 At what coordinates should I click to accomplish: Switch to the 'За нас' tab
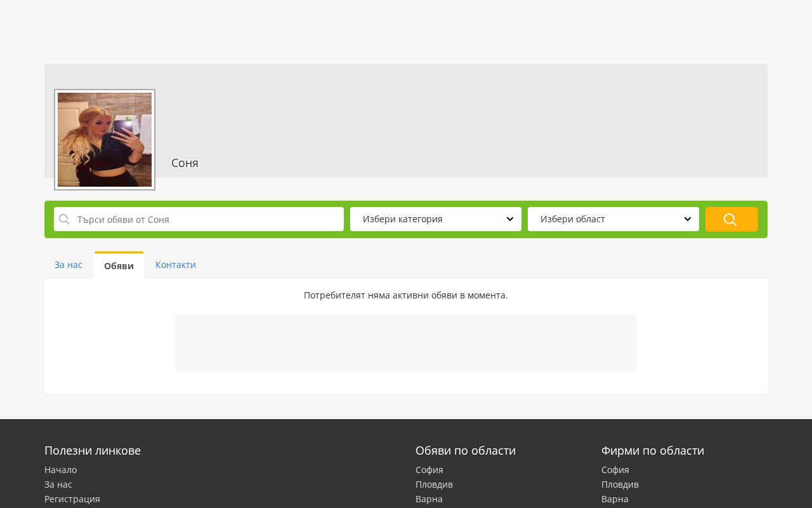pyautogui.click(x=69, y=265)
